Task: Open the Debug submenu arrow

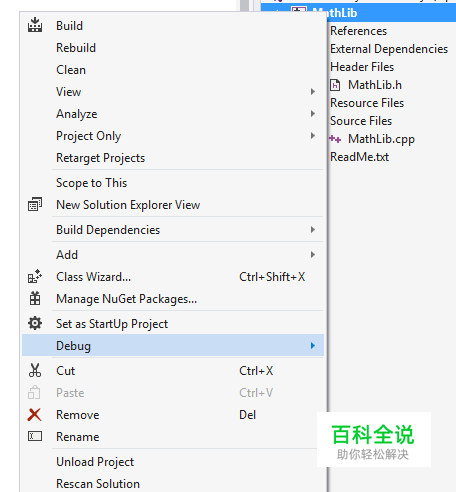Action: (313, 346)
